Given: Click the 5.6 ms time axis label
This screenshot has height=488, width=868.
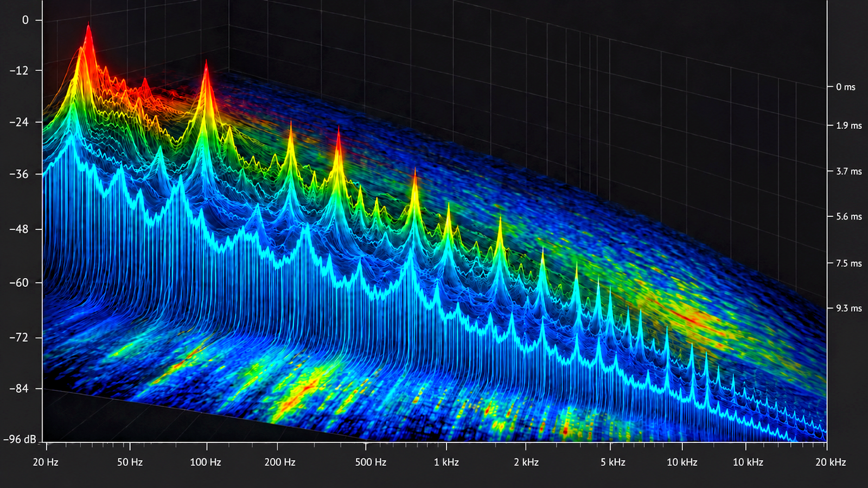Looking at the screenshot, I should [848, 216].
